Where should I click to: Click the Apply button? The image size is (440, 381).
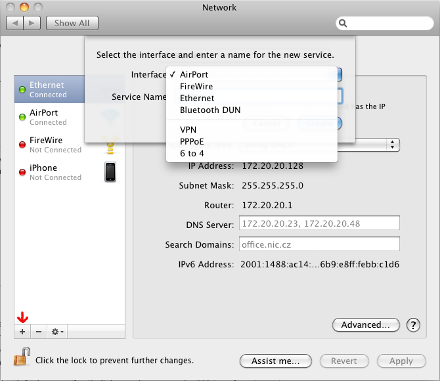pos(401,361)
